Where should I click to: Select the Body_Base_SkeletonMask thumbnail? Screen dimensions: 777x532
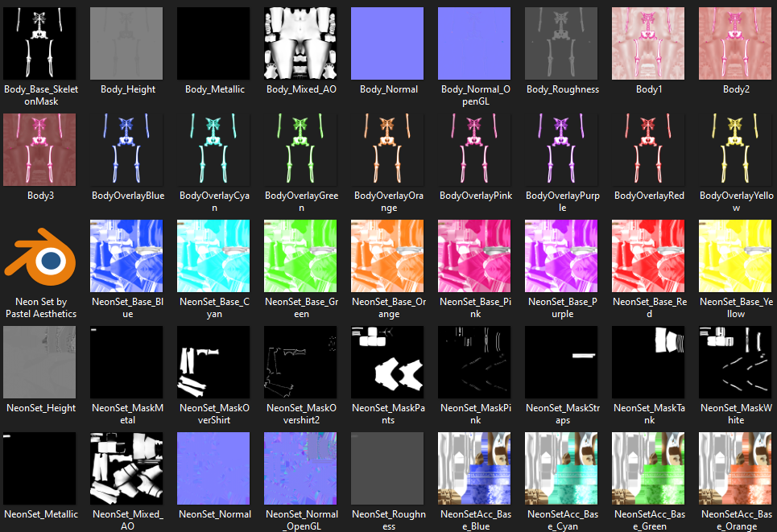click(39, 43)
